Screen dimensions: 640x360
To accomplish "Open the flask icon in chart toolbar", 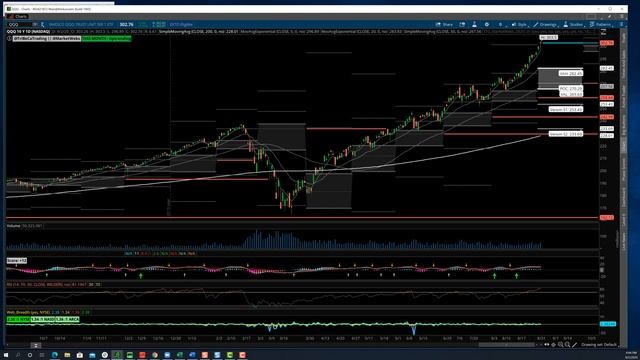I will pyautogui.click(x=474, y=24).
